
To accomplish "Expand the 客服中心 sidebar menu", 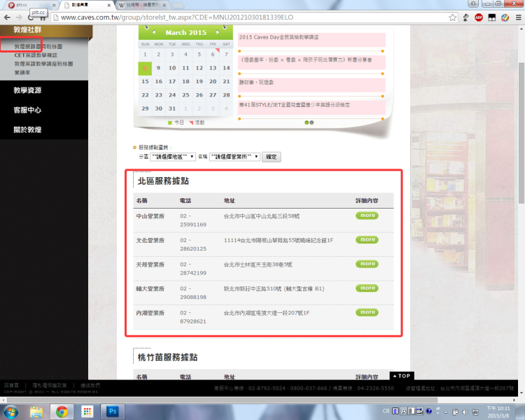I will coord(27,110).
